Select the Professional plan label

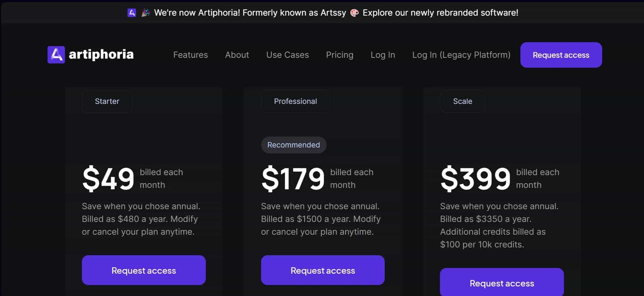(x=295, y=101)
